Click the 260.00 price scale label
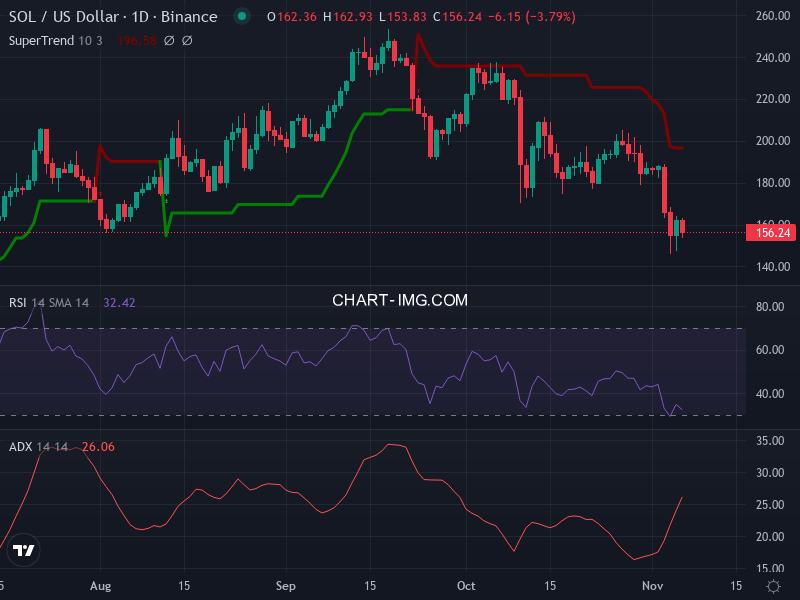 [773, 16]
